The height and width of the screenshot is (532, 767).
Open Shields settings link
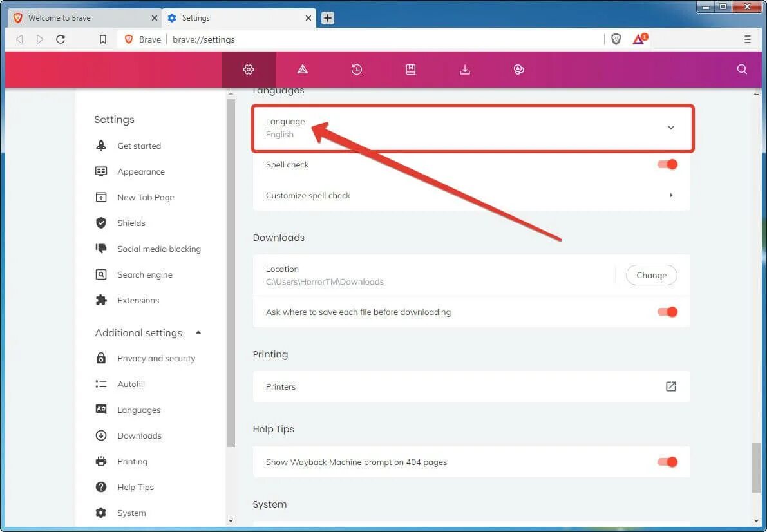tap(131, 223)
